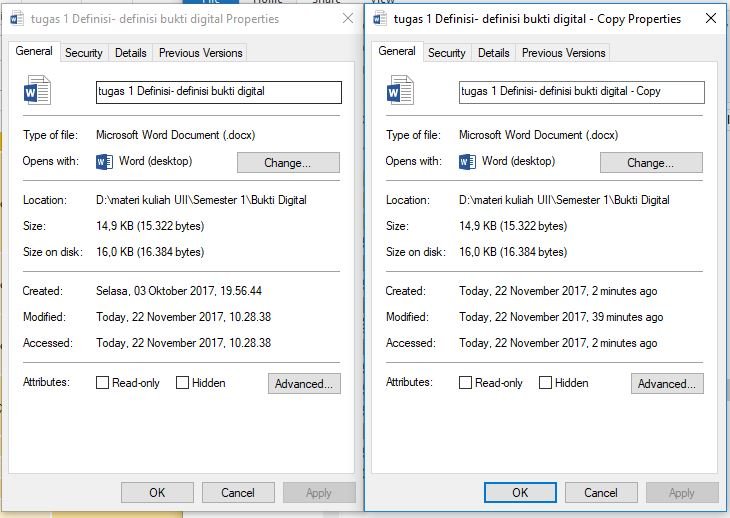Cancel the left Properties dialog
The image size is (730, 518).
(238, 492)
